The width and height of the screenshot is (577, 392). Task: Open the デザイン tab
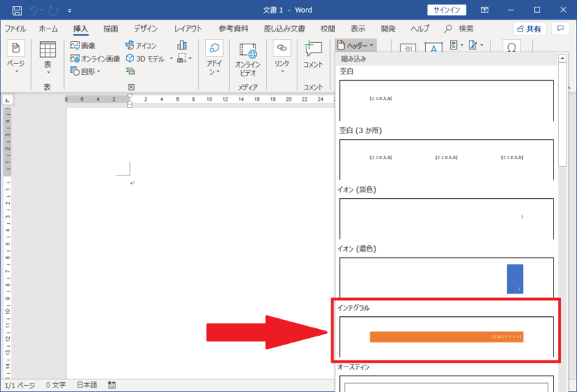coord(146,29)
